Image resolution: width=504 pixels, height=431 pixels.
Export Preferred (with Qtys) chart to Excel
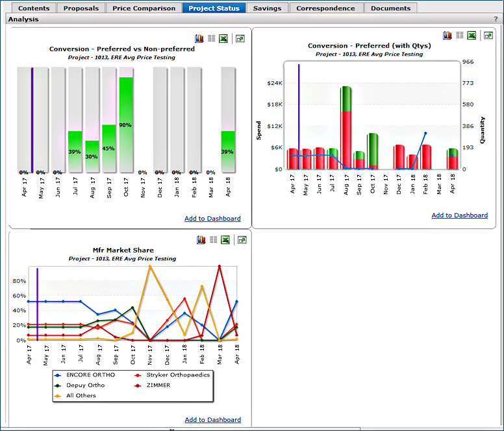[472, 36]
